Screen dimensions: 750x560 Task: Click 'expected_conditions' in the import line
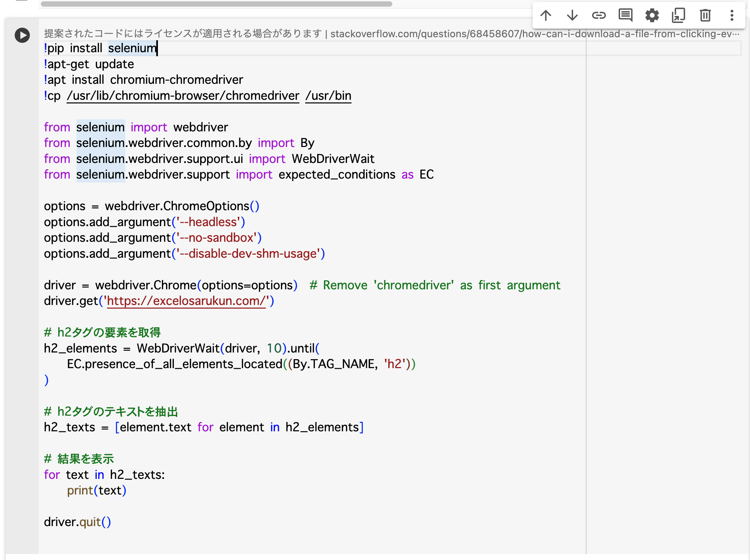(x=337, y=175)
